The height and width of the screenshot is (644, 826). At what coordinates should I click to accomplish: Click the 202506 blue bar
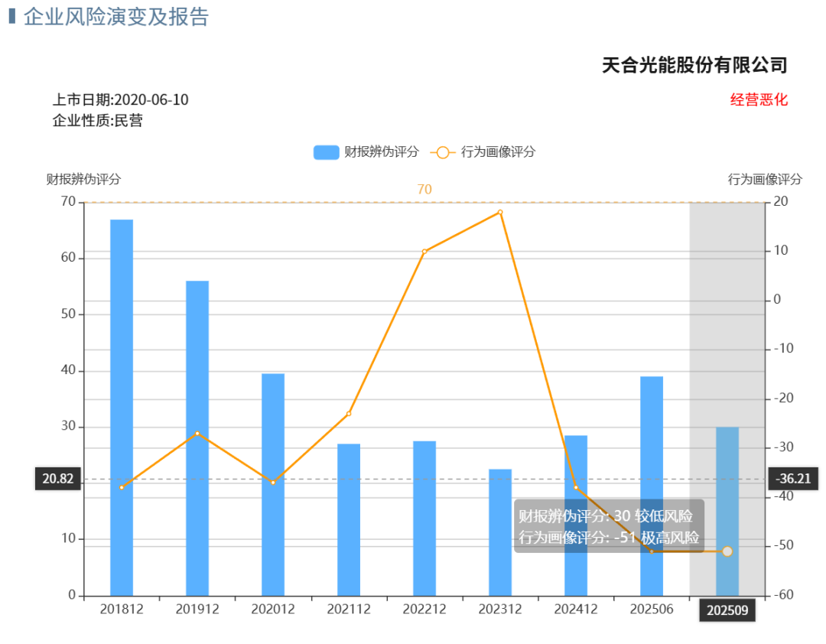point(652,486)
